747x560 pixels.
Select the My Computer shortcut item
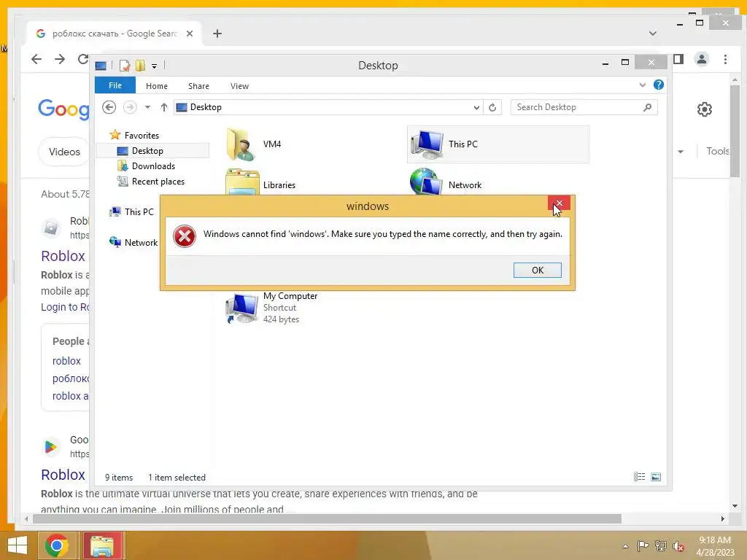click(273, 308)
